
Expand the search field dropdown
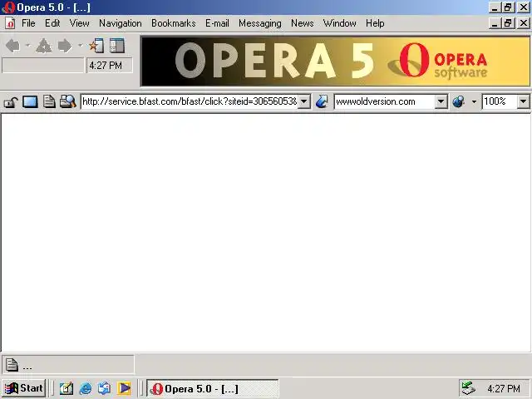[441, 101]
